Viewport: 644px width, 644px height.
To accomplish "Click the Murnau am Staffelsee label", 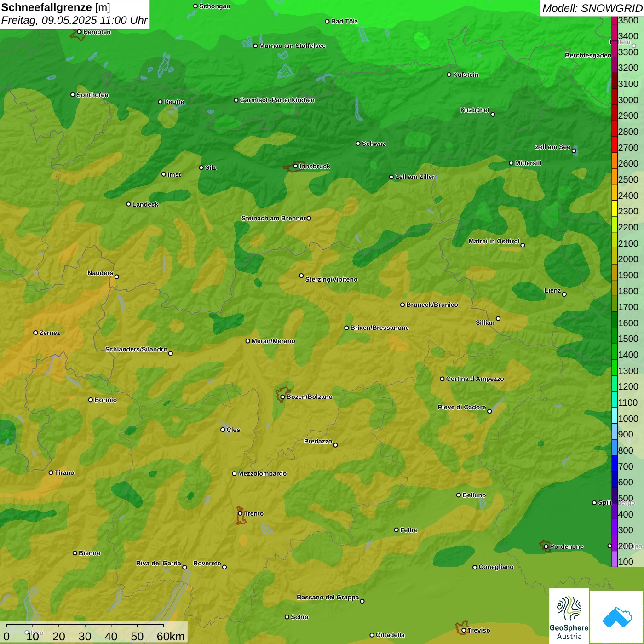I will 293,46.
